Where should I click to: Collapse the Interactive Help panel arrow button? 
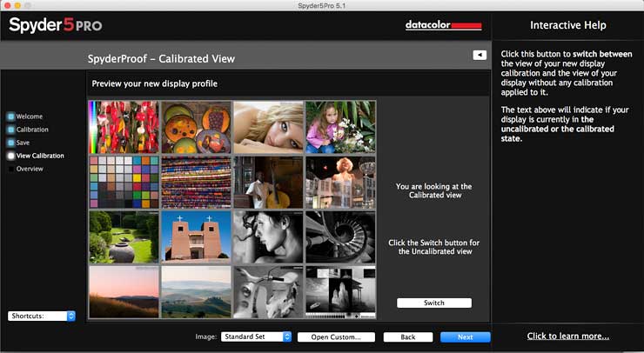pyautogui.click(x=480, y=55)
